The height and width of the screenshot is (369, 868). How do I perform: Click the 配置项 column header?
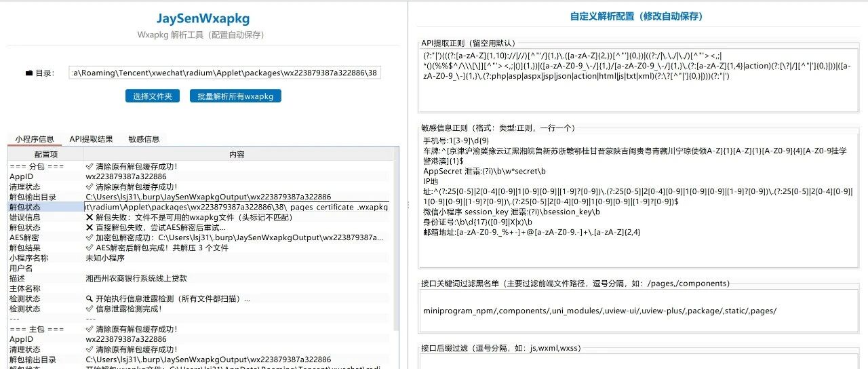click(46, 155)
